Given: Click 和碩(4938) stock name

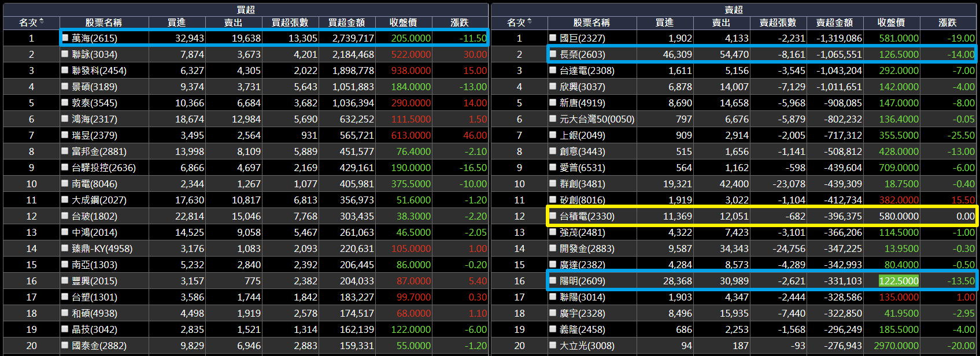Looking at the screenshot, I should [94, 313].
